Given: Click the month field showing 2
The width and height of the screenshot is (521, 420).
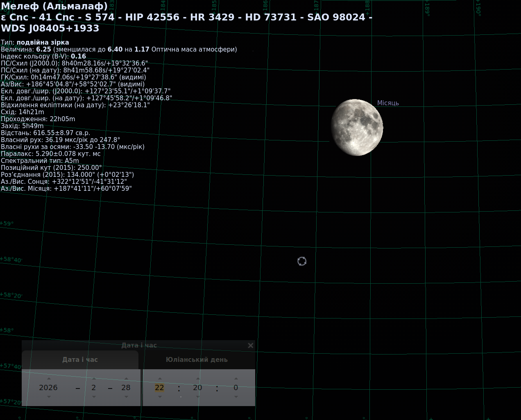Looking at the screenshot, I should [x=94, y=388].
